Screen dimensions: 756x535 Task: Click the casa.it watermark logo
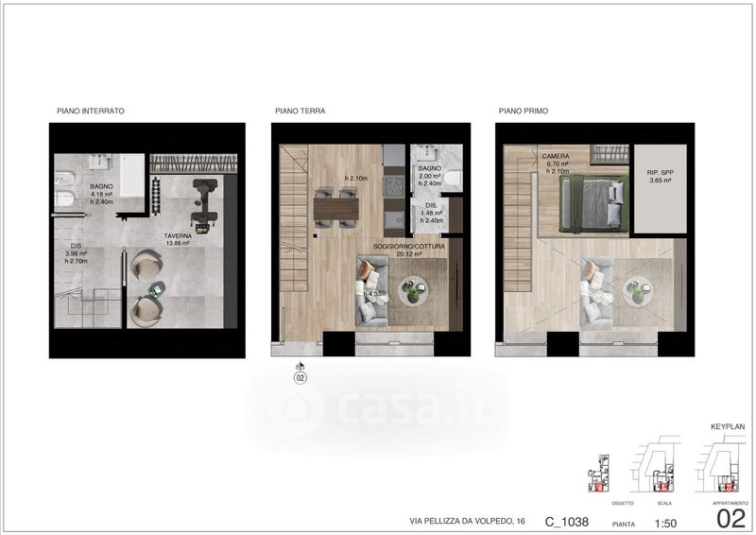[378, 407]
